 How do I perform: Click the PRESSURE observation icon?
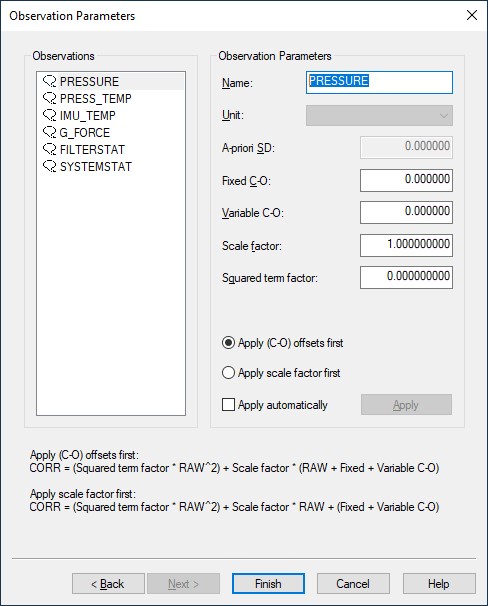tap(49, 81)
